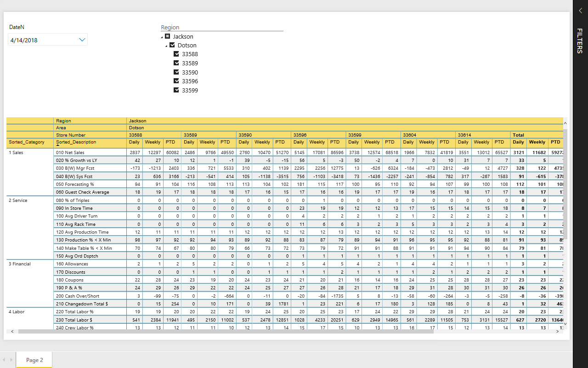588x368 pixels.
Task: Select the 050 Forecasting % row label
Action: 75,184
